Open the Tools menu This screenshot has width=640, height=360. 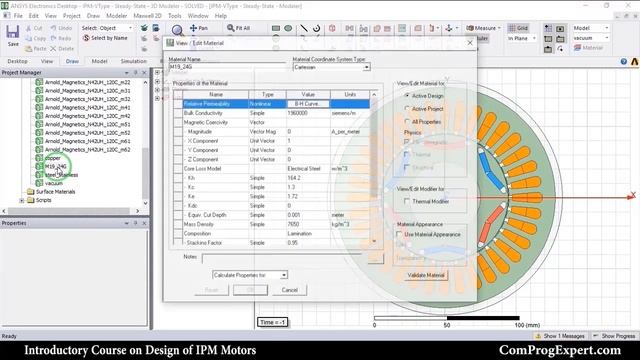point(175,16)
